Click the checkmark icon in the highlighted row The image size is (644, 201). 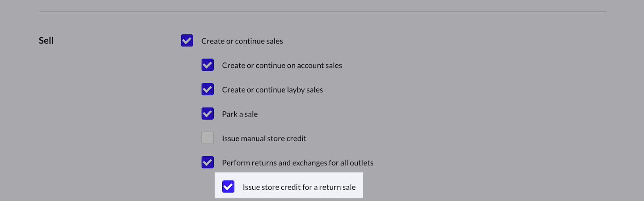[x=228, y=187]
